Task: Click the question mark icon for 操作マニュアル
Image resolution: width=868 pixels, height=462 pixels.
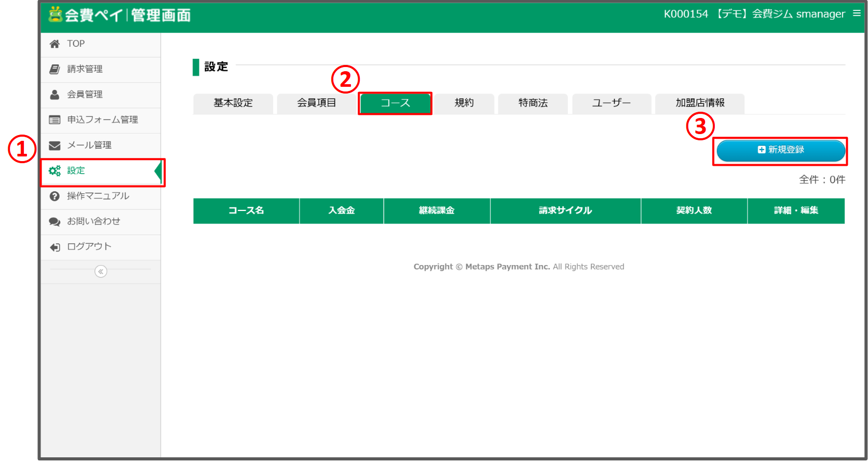Action: tap(55, 196)
